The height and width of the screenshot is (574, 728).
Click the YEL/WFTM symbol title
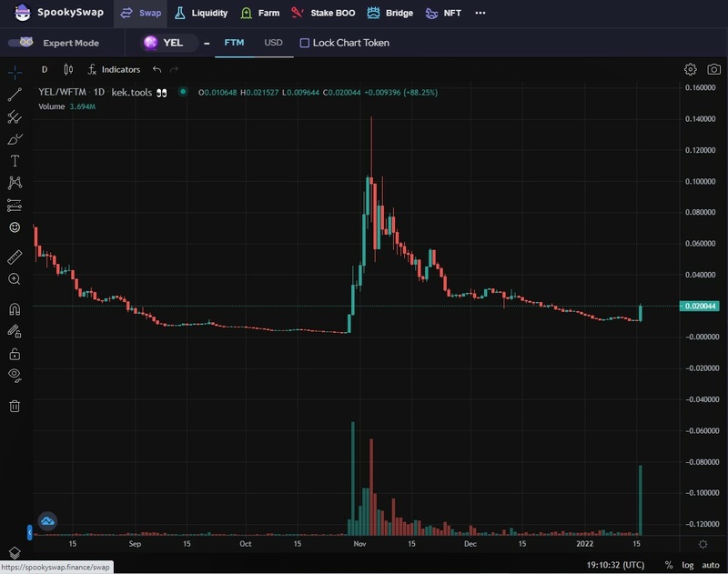click(63, 92)
